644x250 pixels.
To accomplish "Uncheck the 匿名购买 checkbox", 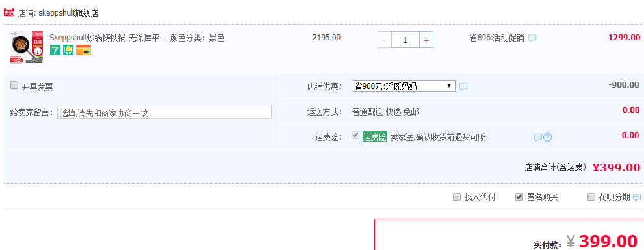I will tap(519, 197).
